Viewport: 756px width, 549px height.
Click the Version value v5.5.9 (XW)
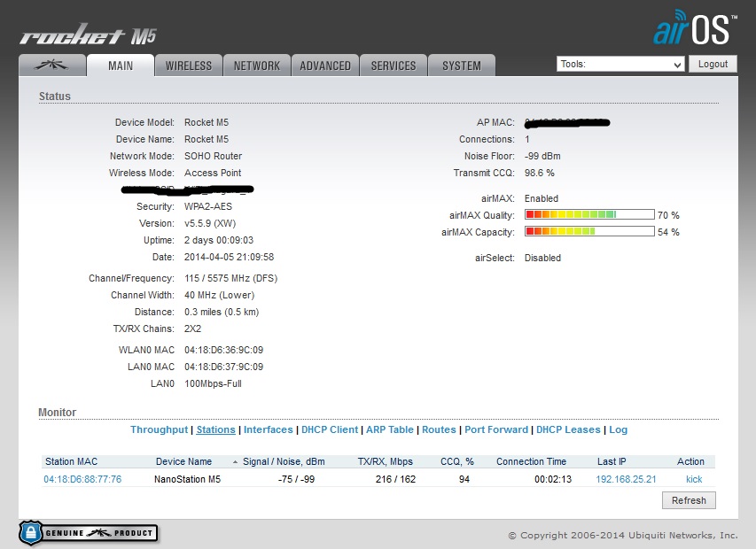pyautogui.click(x=210, y=223)
